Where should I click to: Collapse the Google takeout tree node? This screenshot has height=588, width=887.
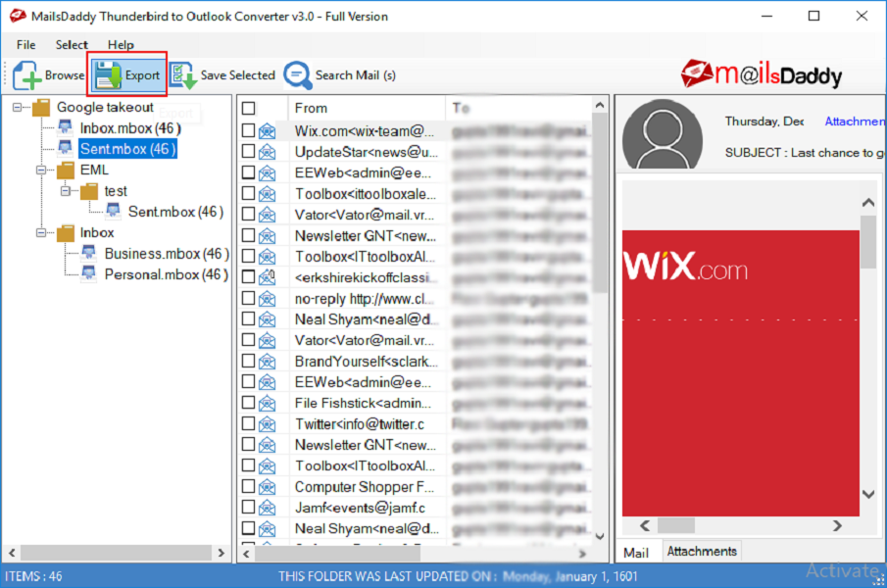coord(18,107)
